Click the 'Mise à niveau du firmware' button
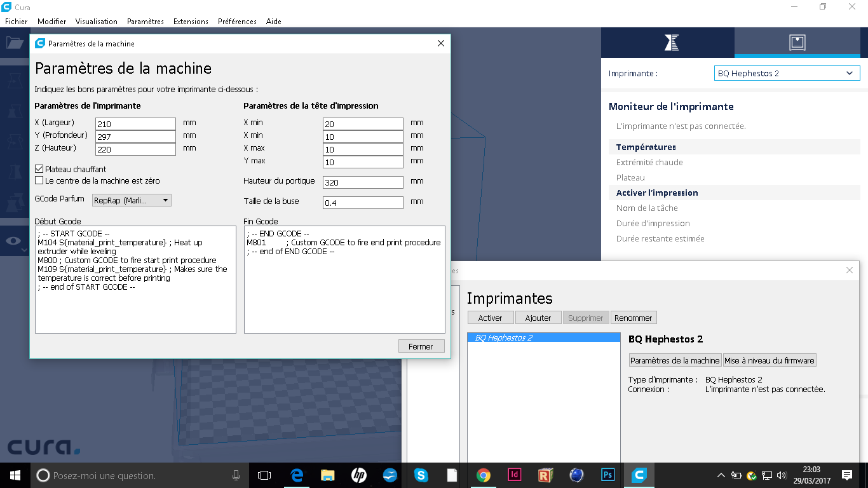868x488 pixels. coord(770,360)
